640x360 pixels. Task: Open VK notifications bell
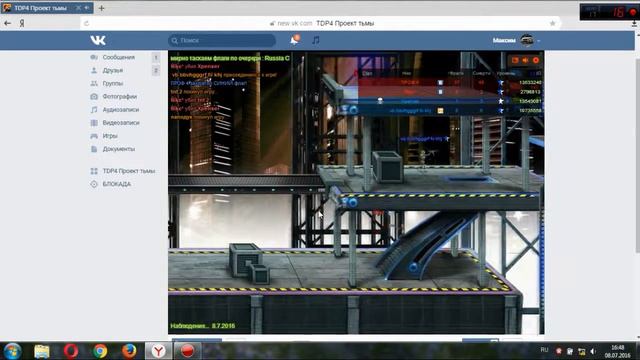(295, 40)
